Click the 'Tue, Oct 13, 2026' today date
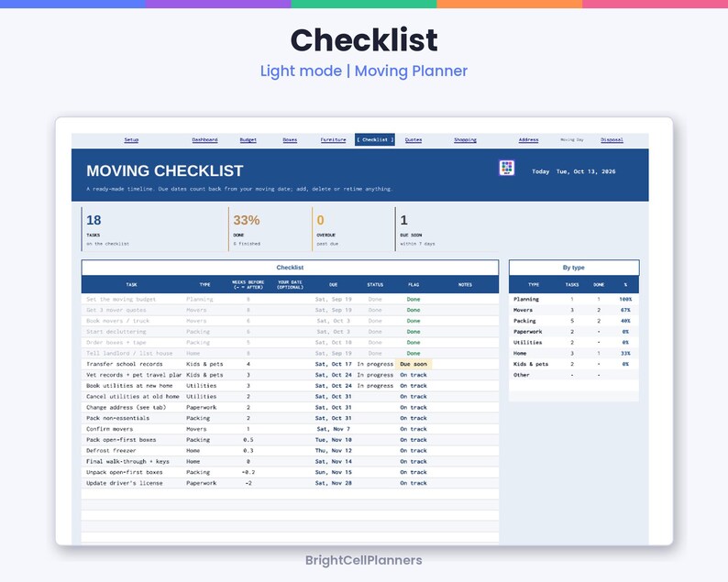728x582 pixels. tap(586, 171)
